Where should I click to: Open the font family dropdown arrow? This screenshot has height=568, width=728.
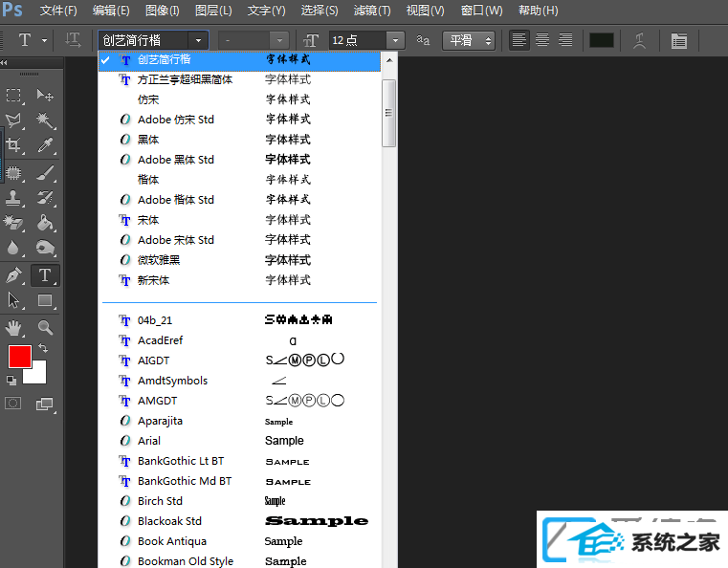coord(198,40)
